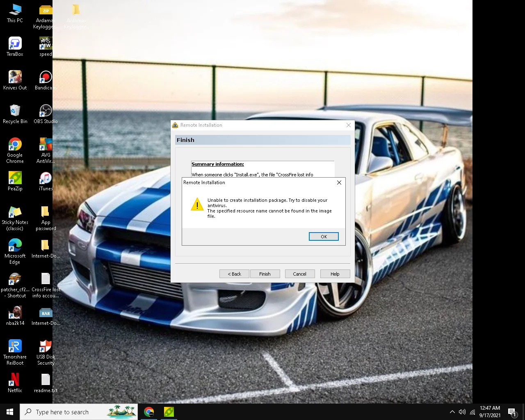
Task: Select the USB Disk Security icon
Action: click(x=46, y=352)
